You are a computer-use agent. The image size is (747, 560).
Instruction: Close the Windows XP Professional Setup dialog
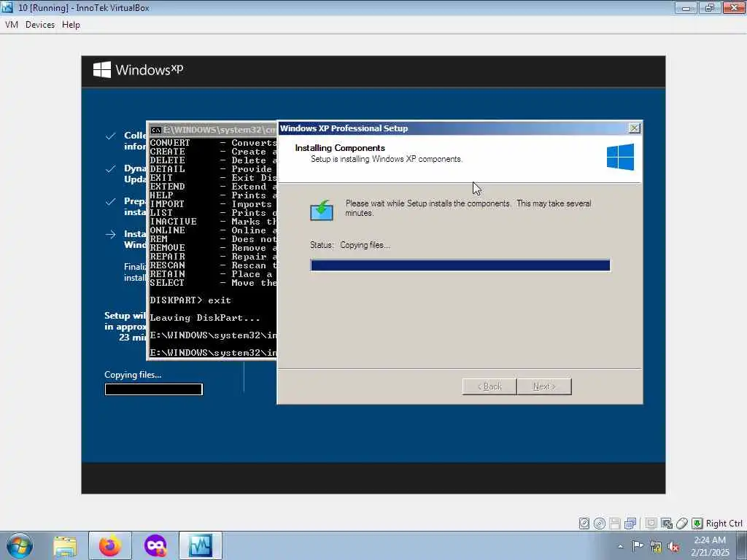[634, 128]
